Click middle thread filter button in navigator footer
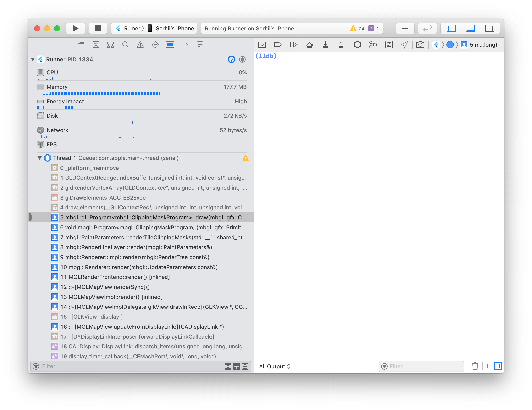This screenshot has height=410, width=532. pos(236,366)
